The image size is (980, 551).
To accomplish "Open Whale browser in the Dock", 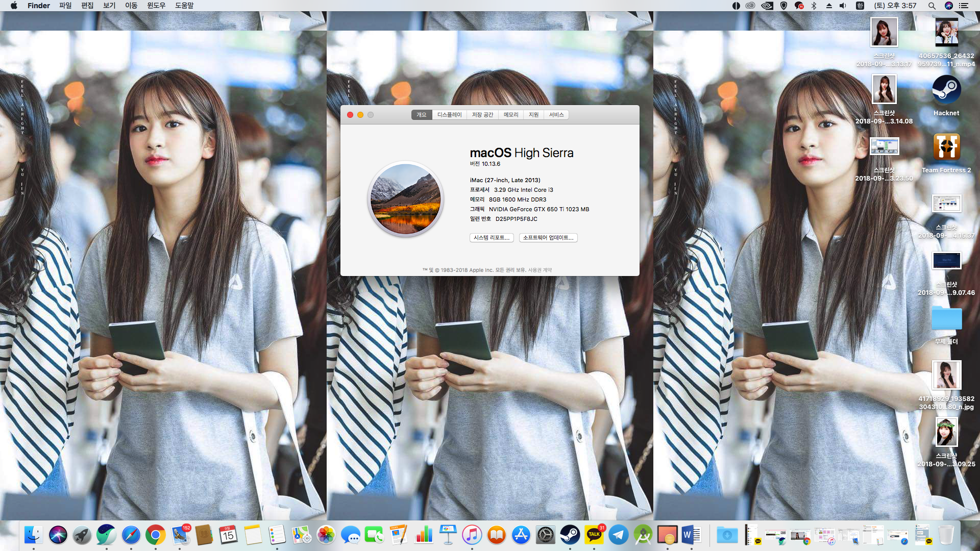I will coord(107,535).
